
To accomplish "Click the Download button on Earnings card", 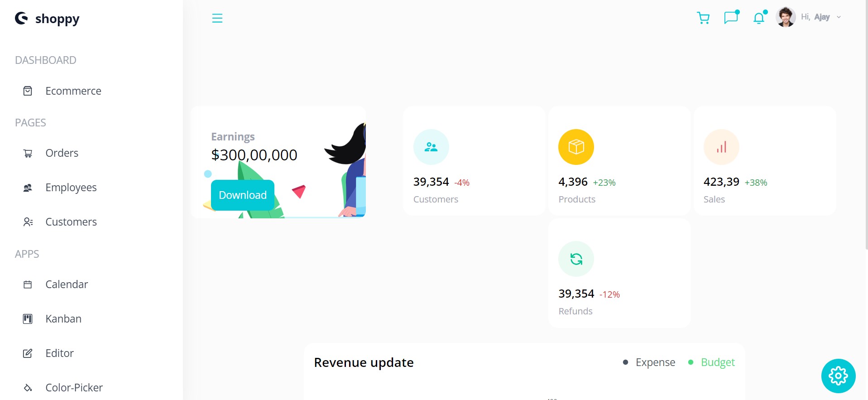I will [242, 195].
